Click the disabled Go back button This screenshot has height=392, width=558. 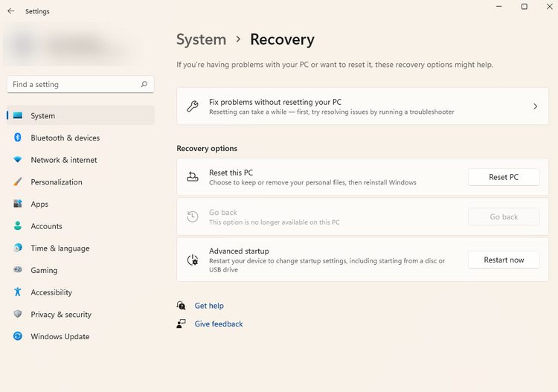504,216
